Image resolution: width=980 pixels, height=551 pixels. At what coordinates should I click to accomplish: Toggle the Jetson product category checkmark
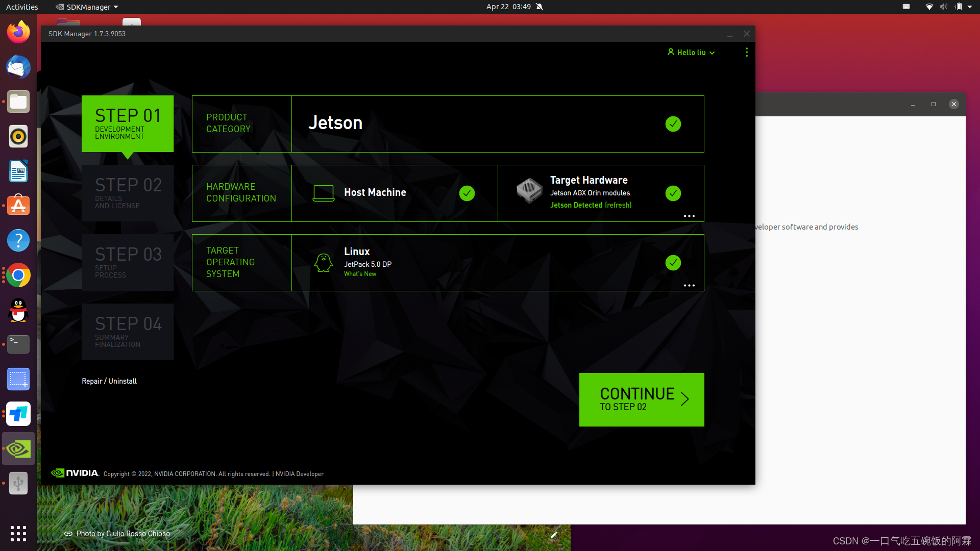coord(673,124)
